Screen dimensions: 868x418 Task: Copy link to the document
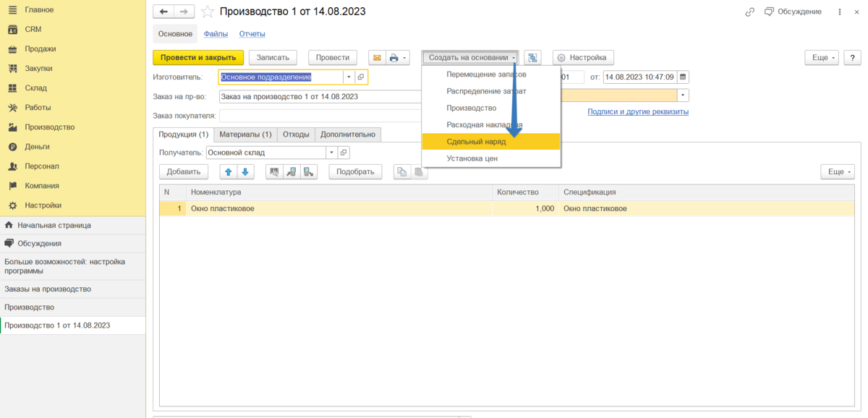750,12
